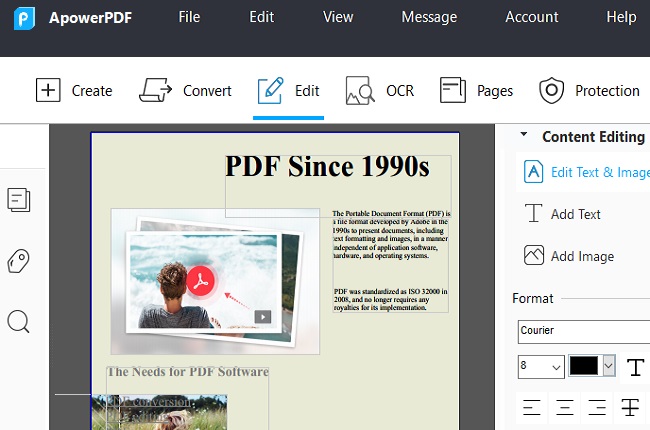Open the page thumbnails sidebar panel
Image resolution: width=650 pixels, height=430 pixels.
(x=19, y=200)
